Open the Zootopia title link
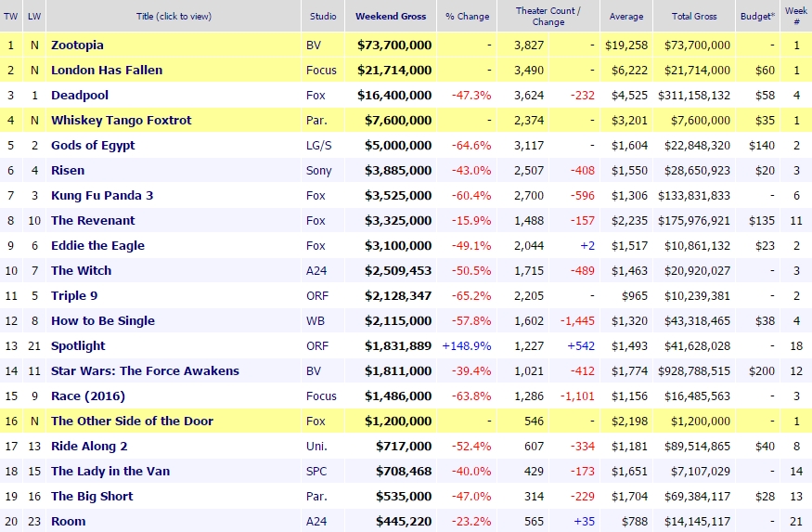Viewport: 812px width, 532px height. point(77,45)
